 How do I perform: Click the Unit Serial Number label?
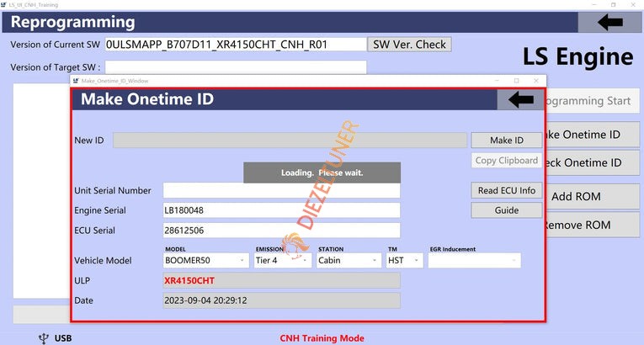pos(113,190)
